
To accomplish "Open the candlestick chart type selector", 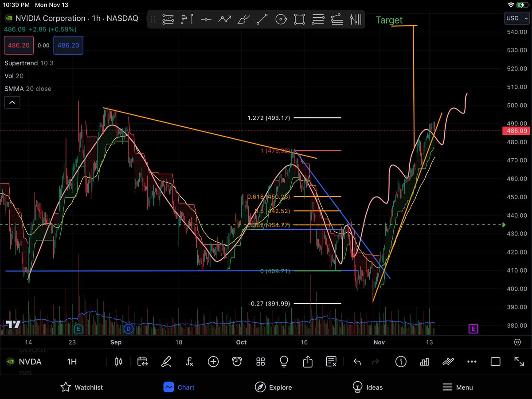I will click(118, 362).
